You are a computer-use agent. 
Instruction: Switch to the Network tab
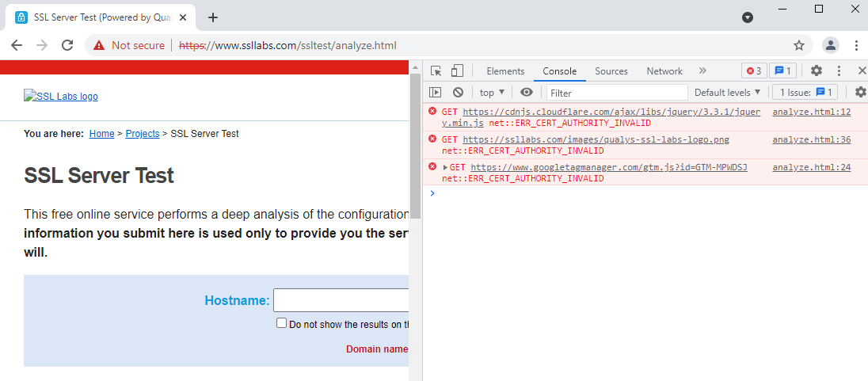664,70
